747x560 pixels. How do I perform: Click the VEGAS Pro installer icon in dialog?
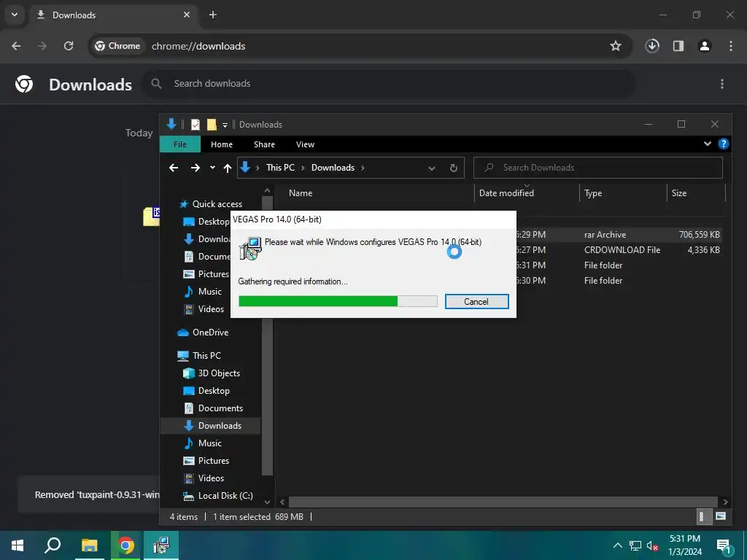pyautogui.click(x=250, y=248)
